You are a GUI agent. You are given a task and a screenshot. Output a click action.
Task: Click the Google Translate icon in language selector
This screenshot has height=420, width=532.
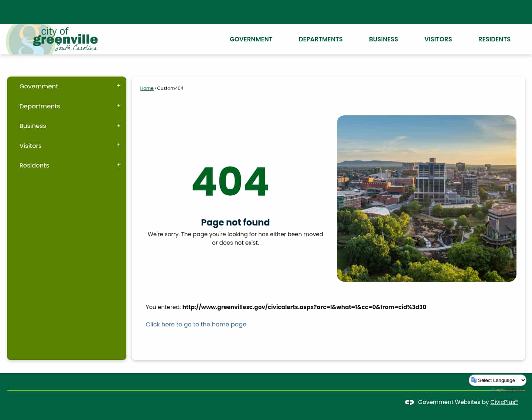(x=474, y=380)
